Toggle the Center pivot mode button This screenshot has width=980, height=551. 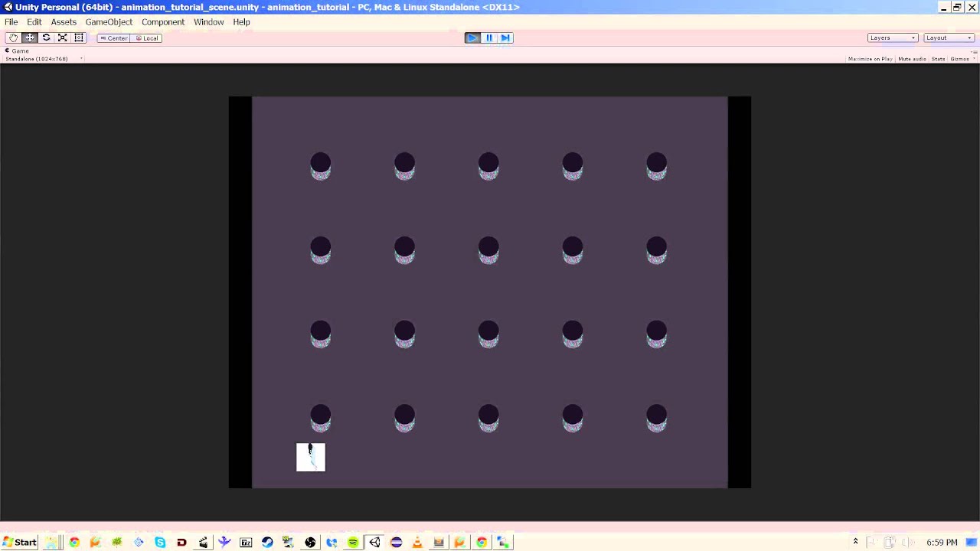(x=113, y=37)
